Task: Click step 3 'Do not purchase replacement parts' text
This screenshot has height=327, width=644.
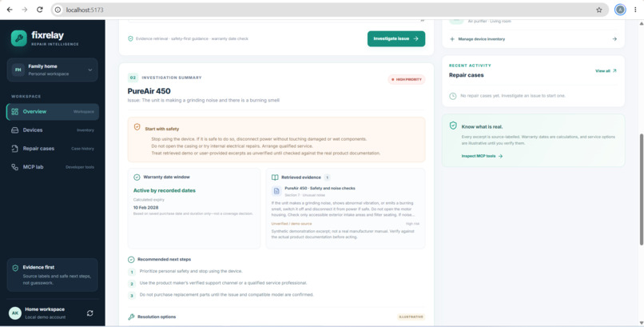Action: click(x=226, y=294)
